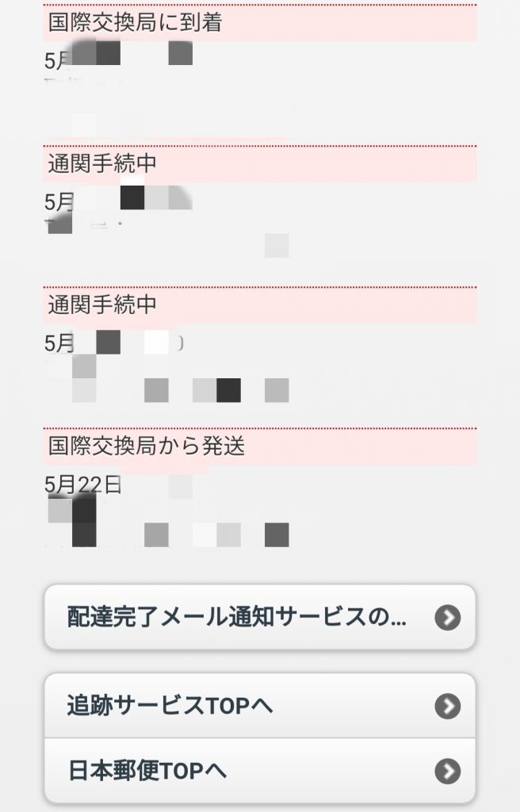The width and height of the screenshot is (520, 812).
Task: Click the first 通関手続中 status header
Action: 102,165
